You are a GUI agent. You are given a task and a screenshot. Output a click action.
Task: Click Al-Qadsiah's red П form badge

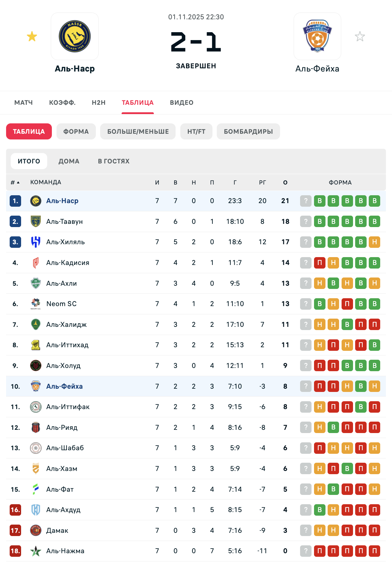(320, 263)
